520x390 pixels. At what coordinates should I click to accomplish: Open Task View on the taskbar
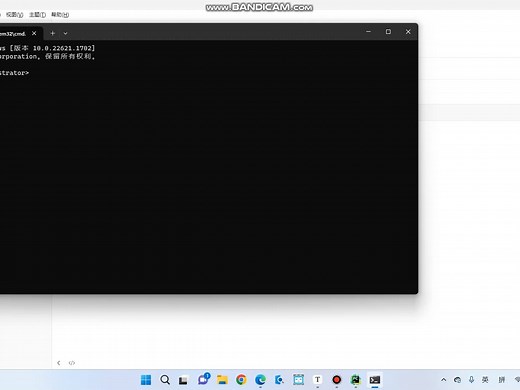(x=183, y=380)
